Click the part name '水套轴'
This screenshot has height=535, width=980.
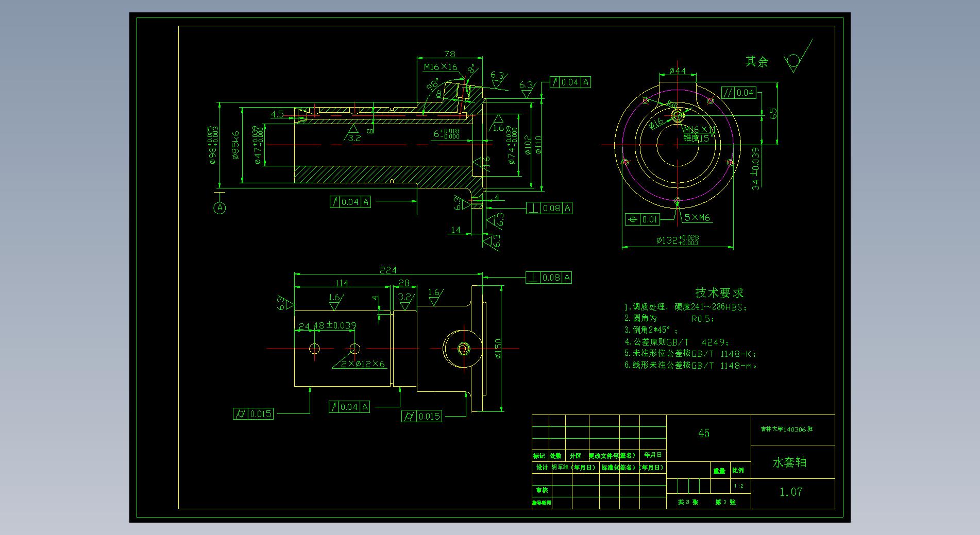pyautogui.click(x=789, y=462)
